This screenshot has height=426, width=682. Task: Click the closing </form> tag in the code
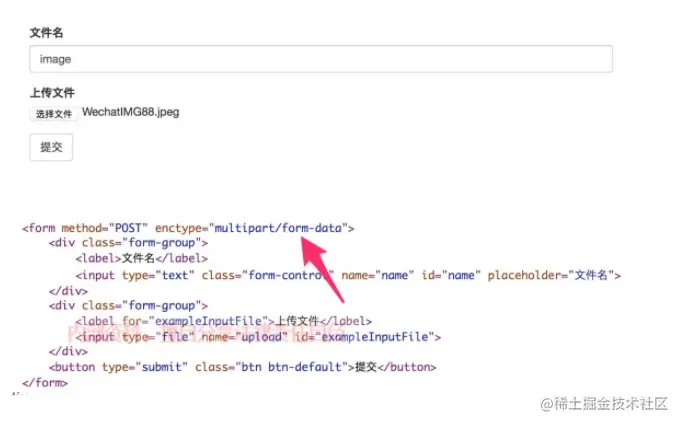[x=45, y=383]
